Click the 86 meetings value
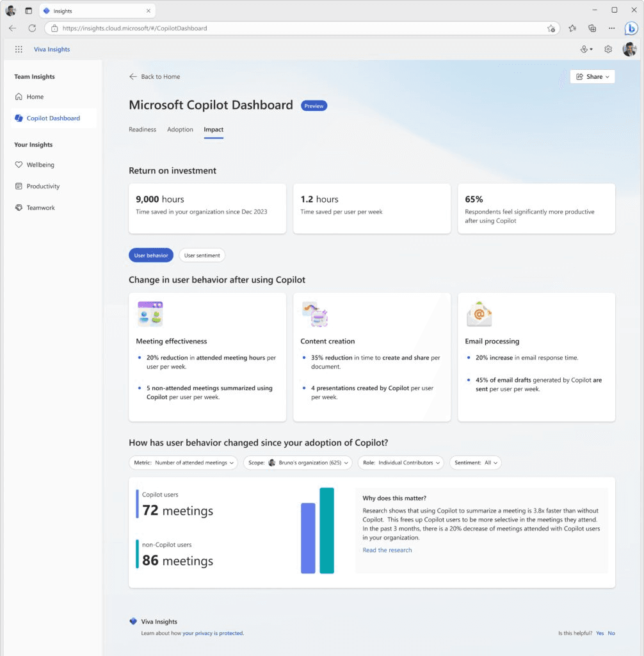This screenshot has height=656, width=644. point(178,560)
